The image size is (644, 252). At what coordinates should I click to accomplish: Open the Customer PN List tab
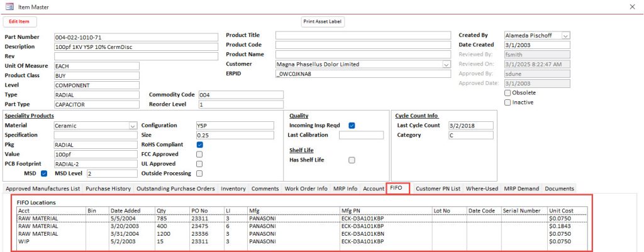[438, 189]
